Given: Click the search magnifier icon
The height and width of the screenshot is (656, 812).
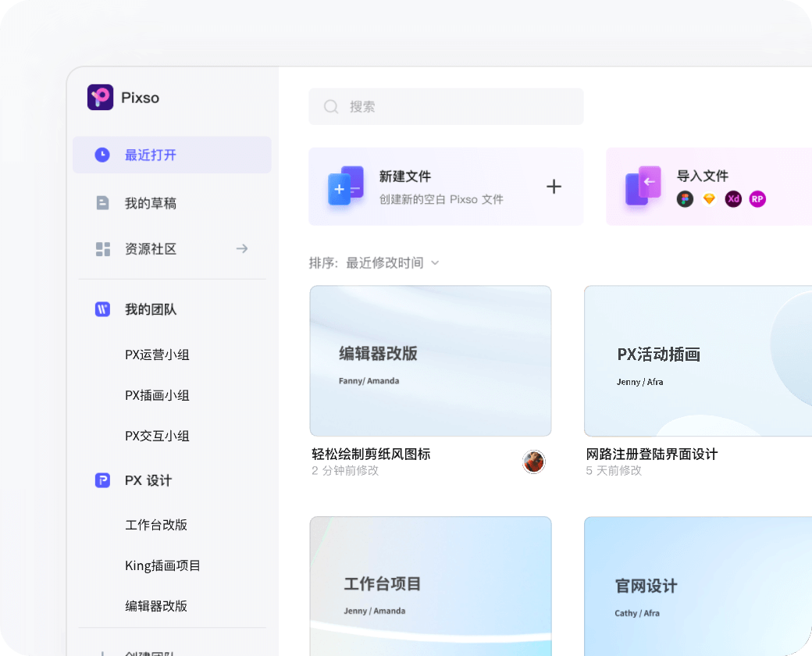Looking at the screenshot, I should [331, 106].
